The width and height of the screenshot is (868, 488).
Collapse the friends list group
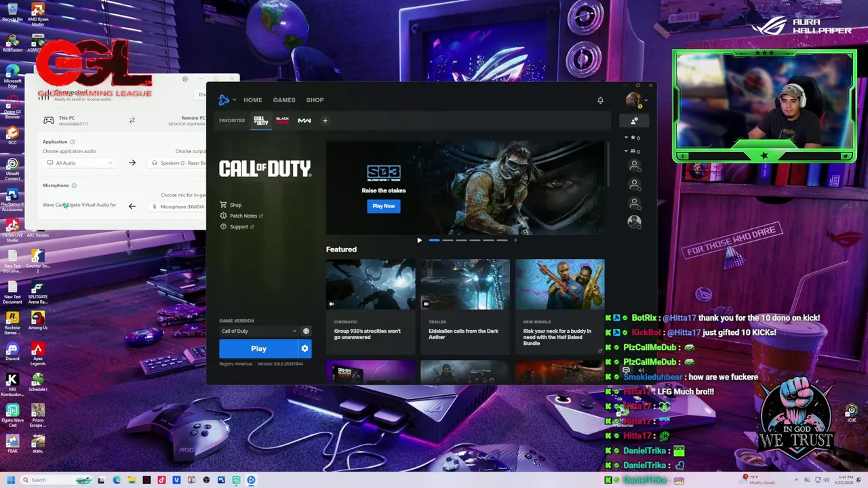(631, 151)
